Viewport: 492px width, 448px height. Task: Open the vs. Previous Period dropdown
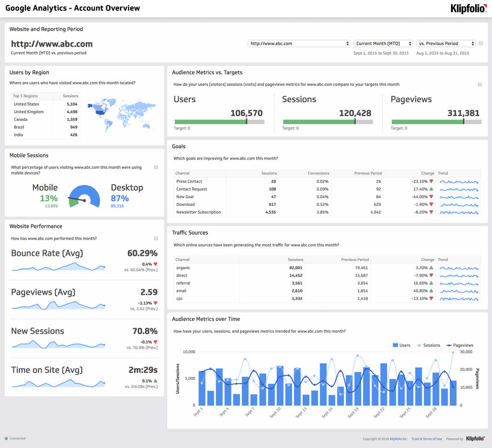tap(445, 43)
